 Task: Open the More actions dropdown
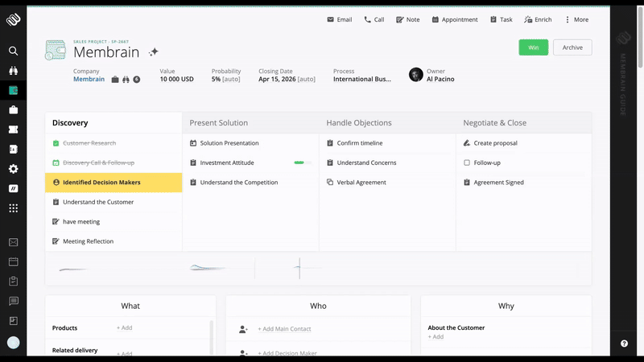tap(576, 19)
